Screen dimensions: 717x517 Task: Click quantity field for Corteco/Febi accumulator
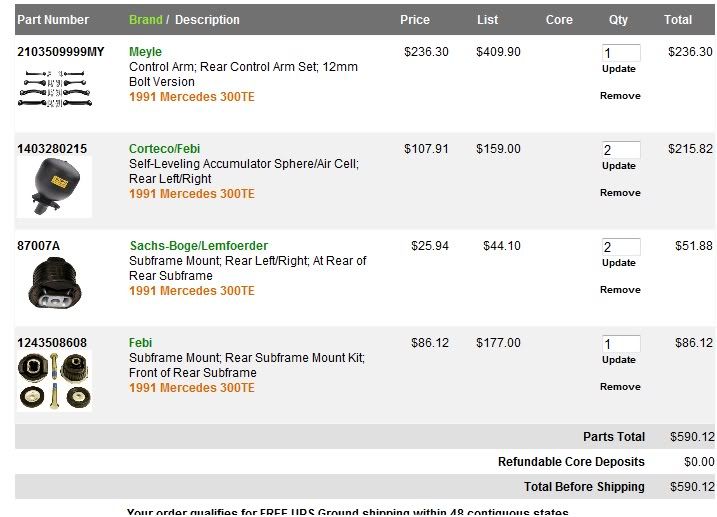point(620,150)
